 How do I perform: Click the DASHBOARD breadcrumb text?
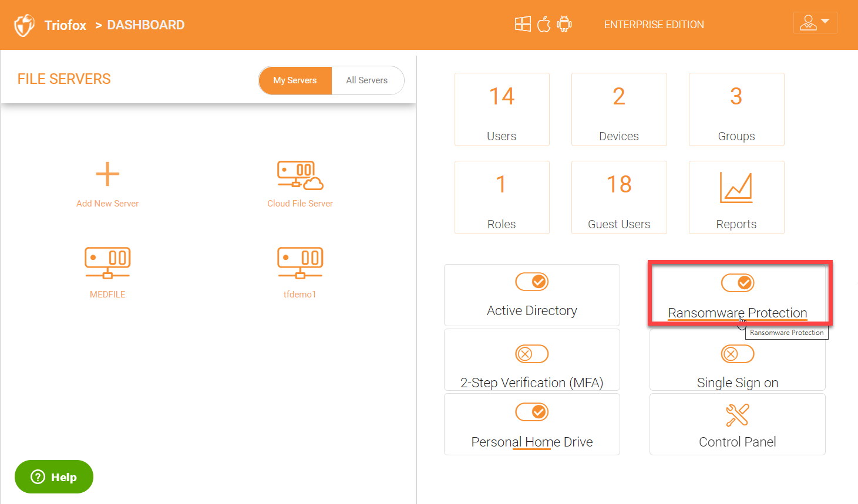pyautogui.click(x=146, y=25)
